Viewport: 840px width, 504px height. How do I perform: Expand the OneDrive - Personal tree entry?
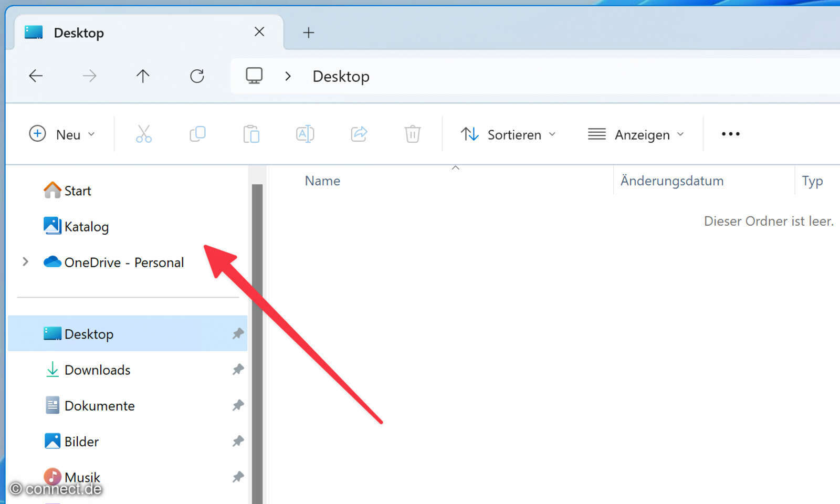(x=25, y=262)
